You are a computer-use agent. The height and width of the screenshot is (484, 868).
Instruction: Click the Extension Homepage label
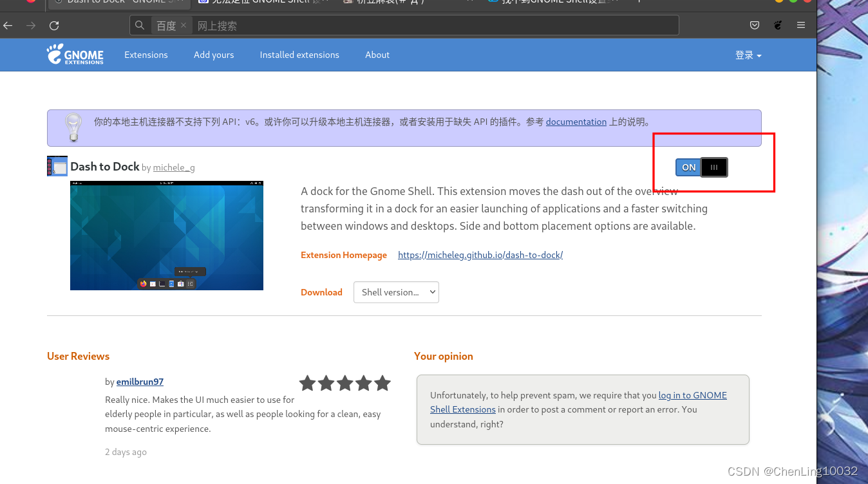pos(344,255)
